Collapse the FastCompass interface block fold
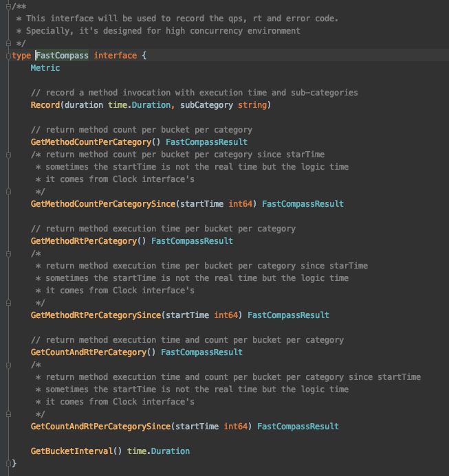449x476 pixels. pyautogui.click(x=8, y=56)
